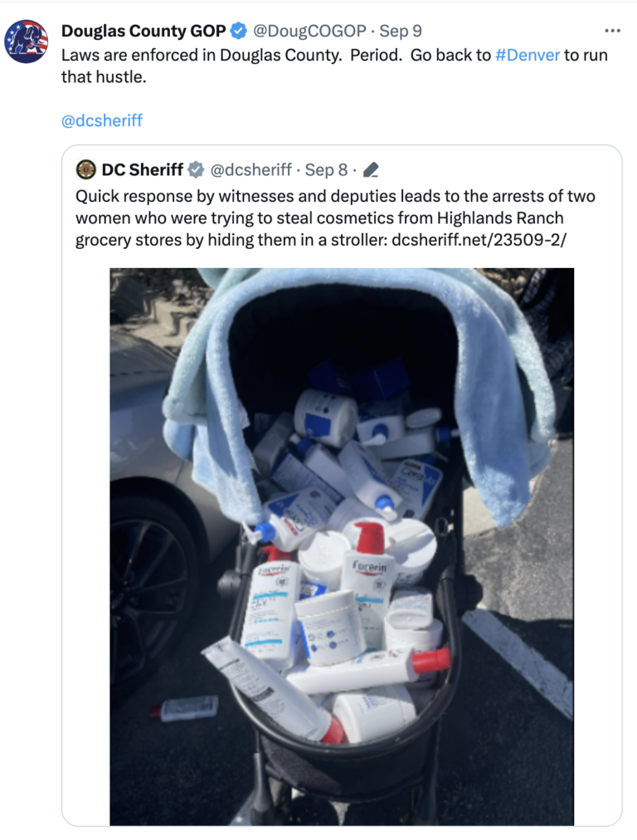Click the blue @dcsheriff mention below the tweet text
Image resolution: width=637 pixels, height=840 pixels.
coord(102,120)
